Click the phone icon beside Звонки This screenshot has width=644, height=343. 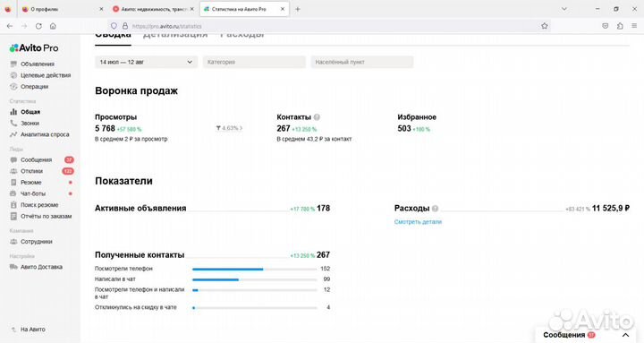[13, 123]
